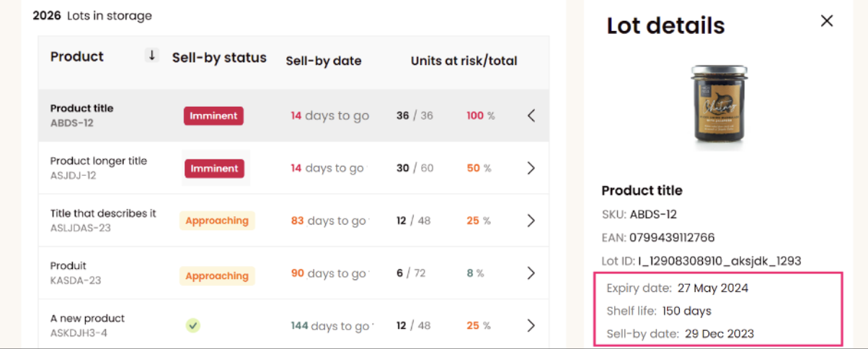Open details for ASKDJH3-4 row chevron
The width and height of the screenshot is (868, 349).
(531, 326)
